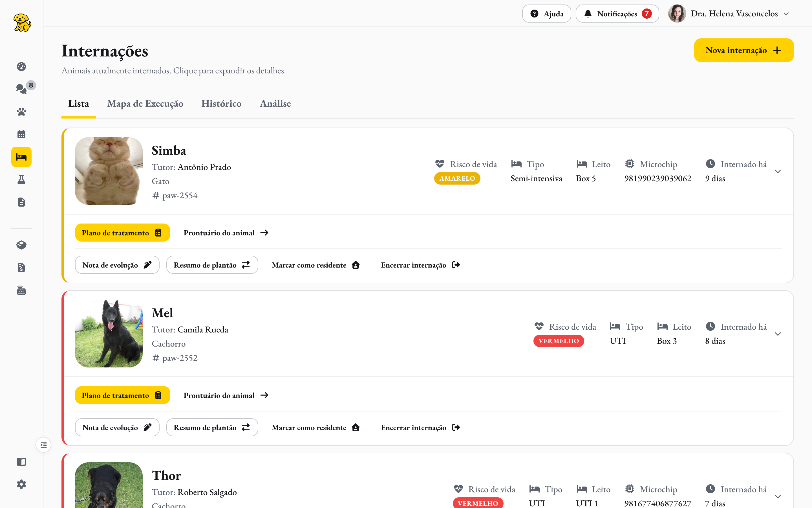Switch to the Lista tab
The height and width of the screenshot is (508, 812).
(x=78, y=104)
